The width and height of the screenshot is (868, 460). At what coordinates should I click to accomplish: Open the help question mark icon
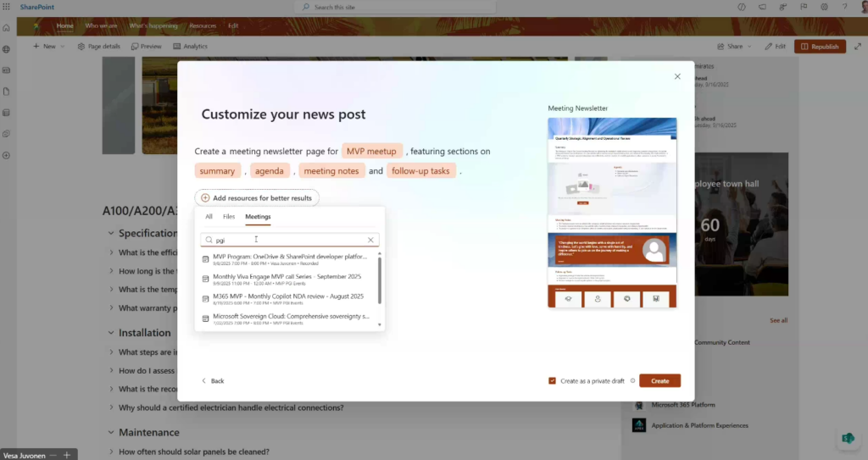(845, 7)
